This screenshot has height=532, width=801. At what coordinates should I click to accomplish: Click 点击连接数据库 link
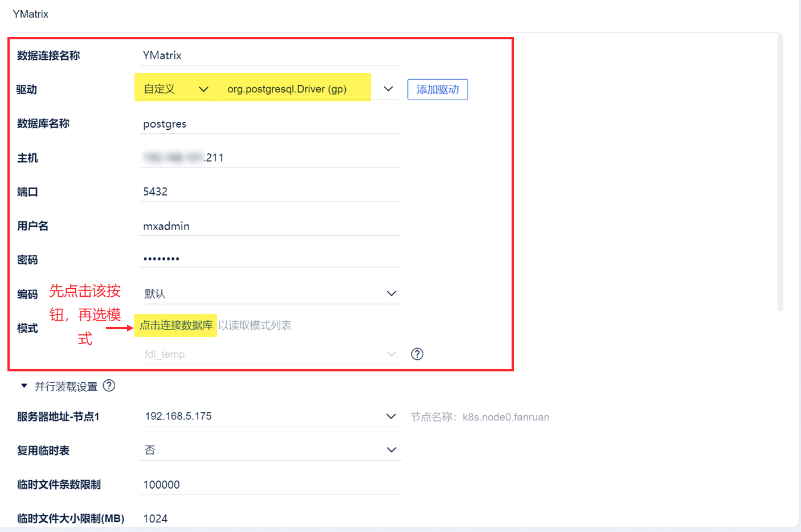click(176, 325)
